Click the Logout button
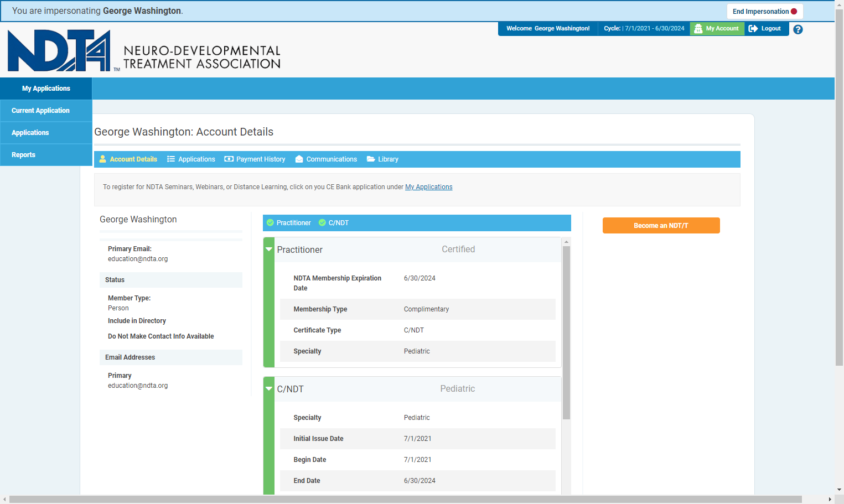 coord(767,29)
